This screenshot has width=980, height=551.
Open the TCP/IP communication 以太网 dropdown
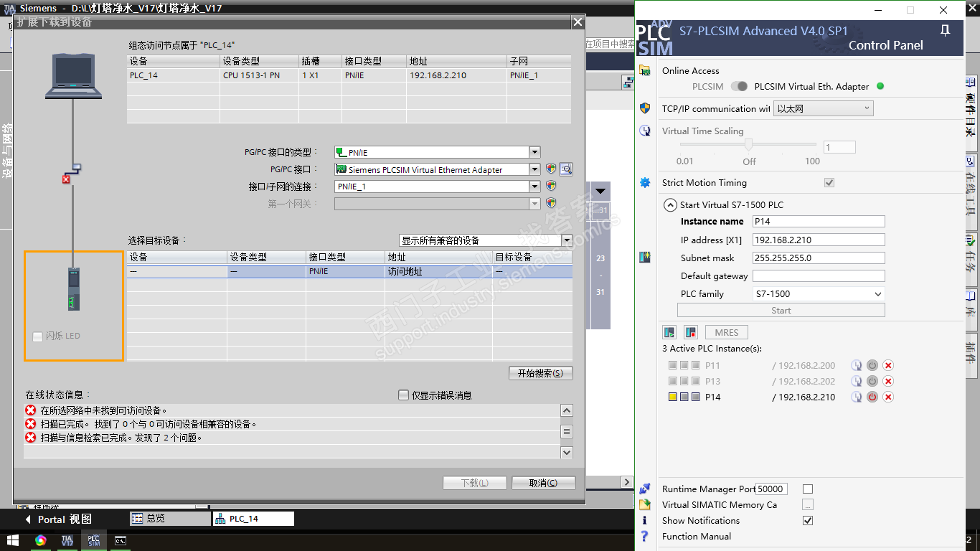(824, 108)
